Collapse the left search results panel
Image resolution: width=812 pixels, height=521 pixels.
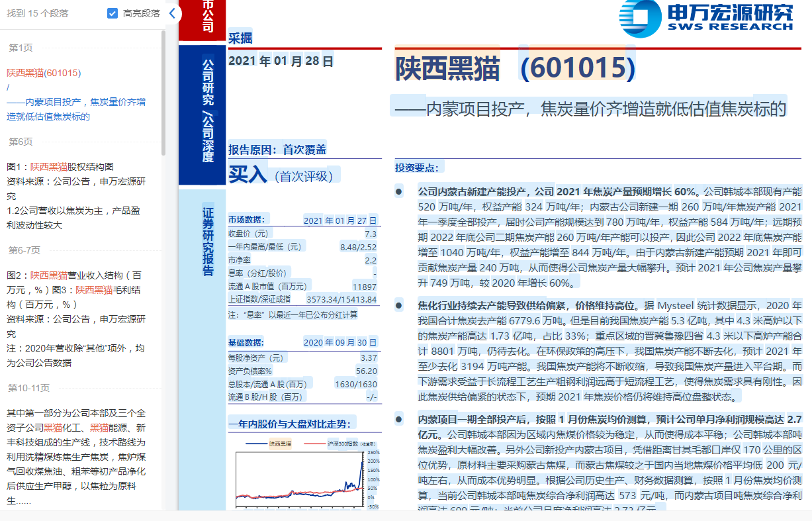point(172,13)
